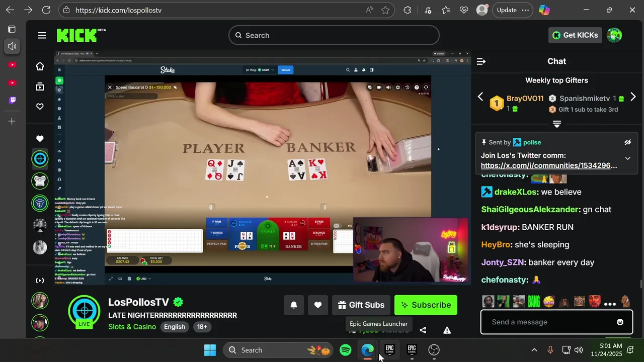Screen dimensions: 644x362
Task: Go to Kick home via house icon
Action: click(40, 66)
